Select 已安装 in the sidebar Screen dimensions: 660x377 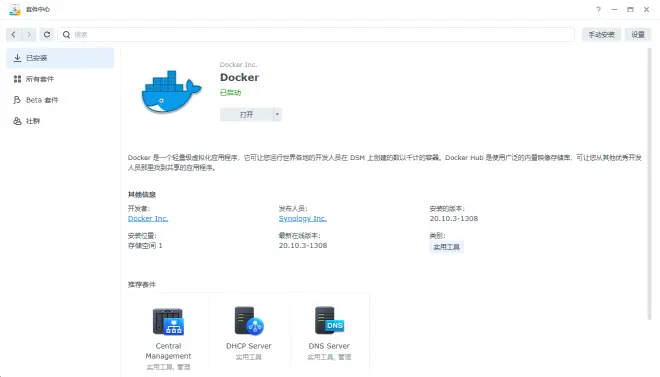click(60, 58)
